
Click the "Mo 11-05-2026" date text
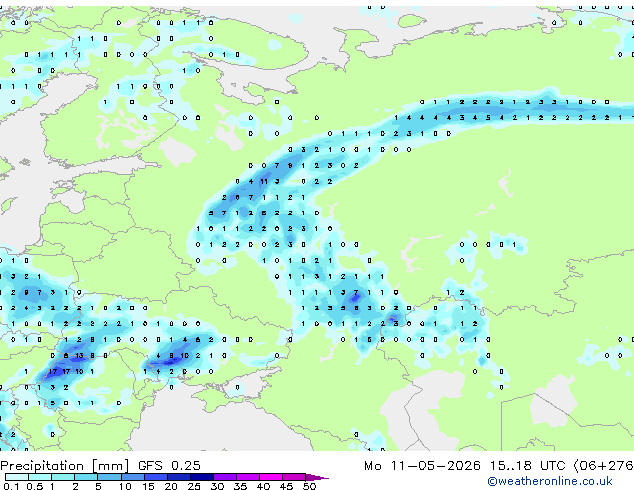tap(422, 465)
